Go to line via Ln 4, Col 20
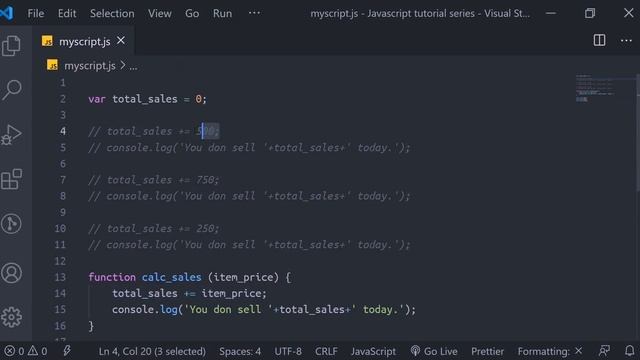The image size is (640, 360). pyautogui.click(x=152, y=351)
